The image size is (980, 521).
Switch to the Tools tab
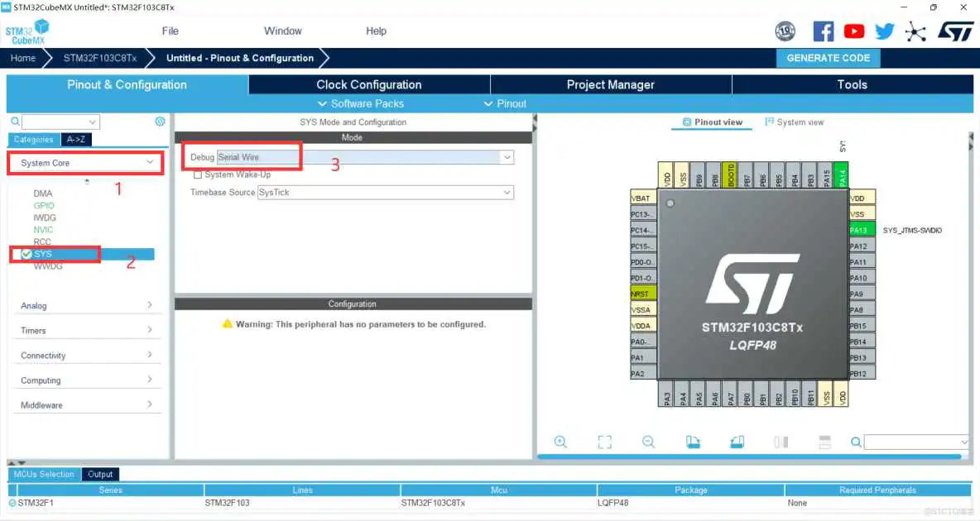click(852, 84)
